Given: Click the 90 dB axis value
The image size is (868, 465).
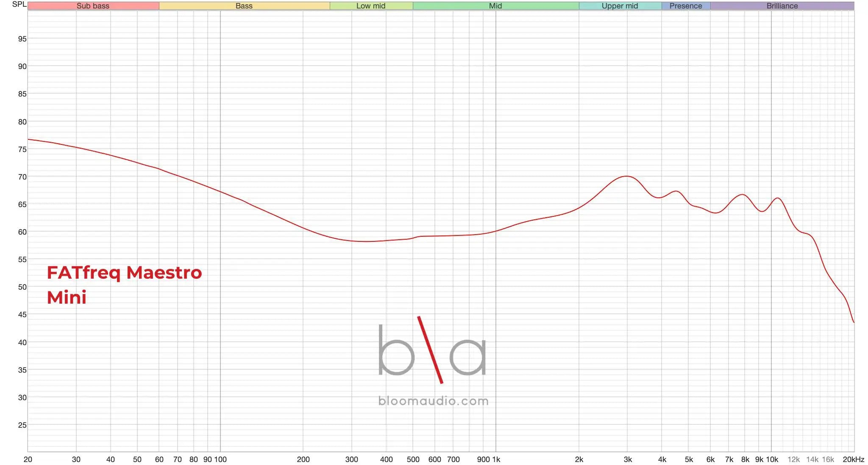Looking at the screenshot, I should point(22,66).
